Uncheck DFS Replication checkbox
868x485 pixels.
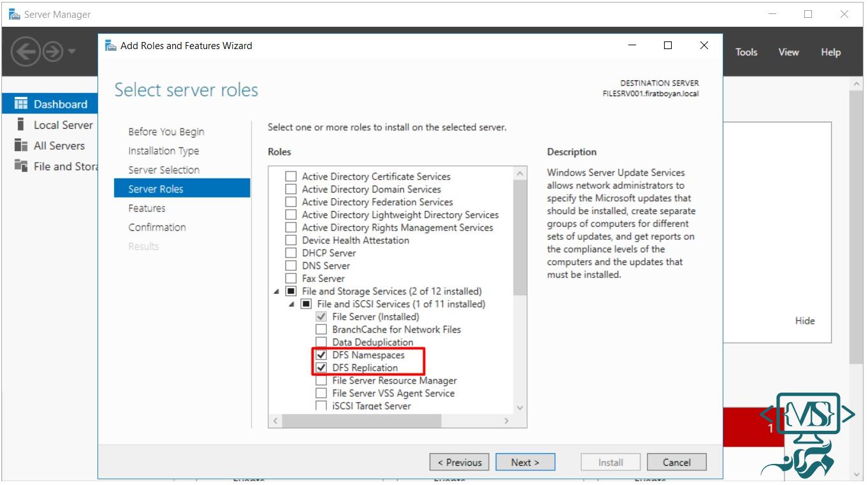tap(321, 368)
